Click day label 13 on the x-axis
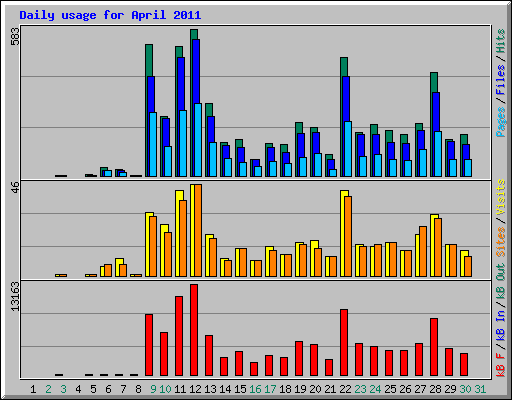This screenshot has height=400, width=512. pyautogui.click(x=210, y=389)
